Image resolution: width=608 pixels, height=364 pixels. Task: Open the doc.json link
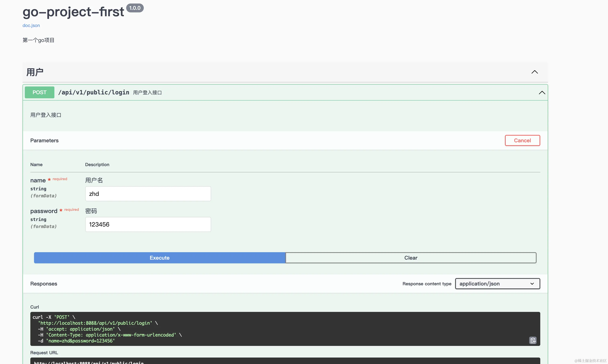[x=31, y=25]
